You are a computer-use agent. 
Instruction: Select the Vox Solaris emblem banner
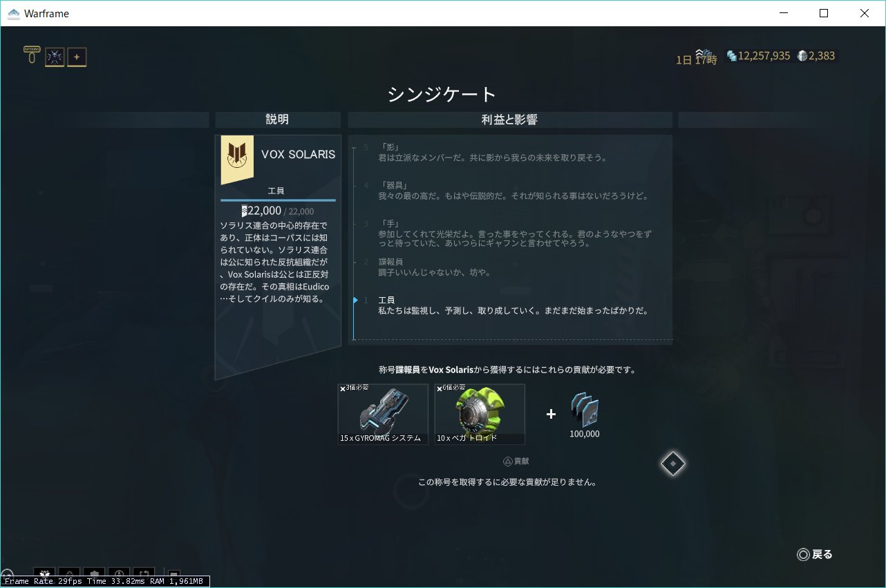[237, 160]
